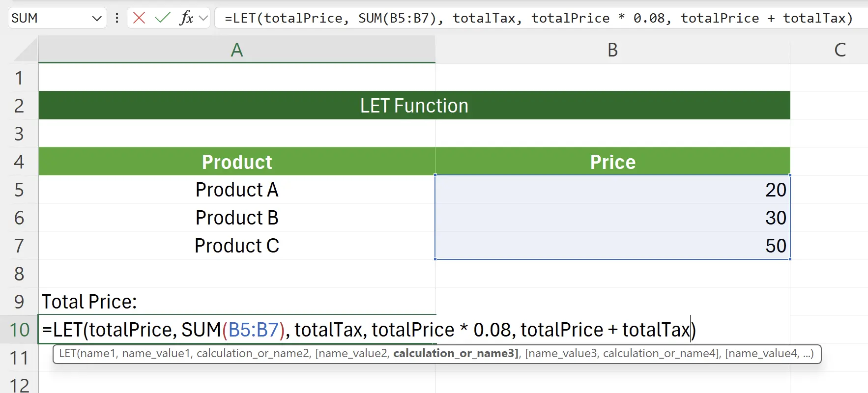The image size is (868, 393).
Task: Select row 7 header
Action: point(19,246)
